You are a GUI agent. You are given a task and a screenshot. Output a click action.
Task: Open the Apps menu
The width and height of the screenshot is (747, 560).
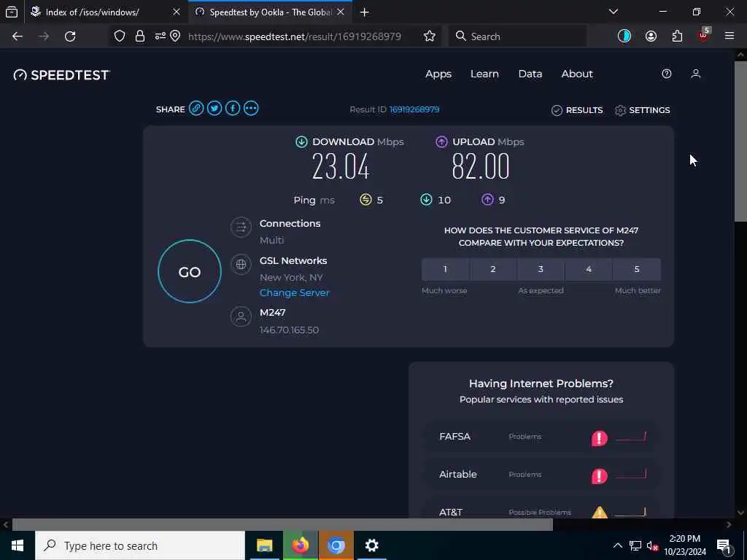[438, 74]
